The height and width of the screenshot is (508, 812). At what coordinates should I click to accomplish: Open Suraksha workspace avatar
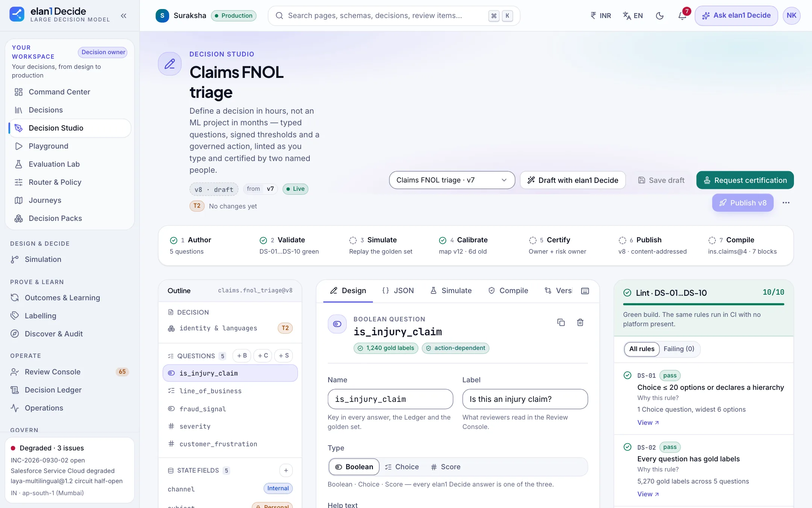pyautogui.click(x=162, y=15)
